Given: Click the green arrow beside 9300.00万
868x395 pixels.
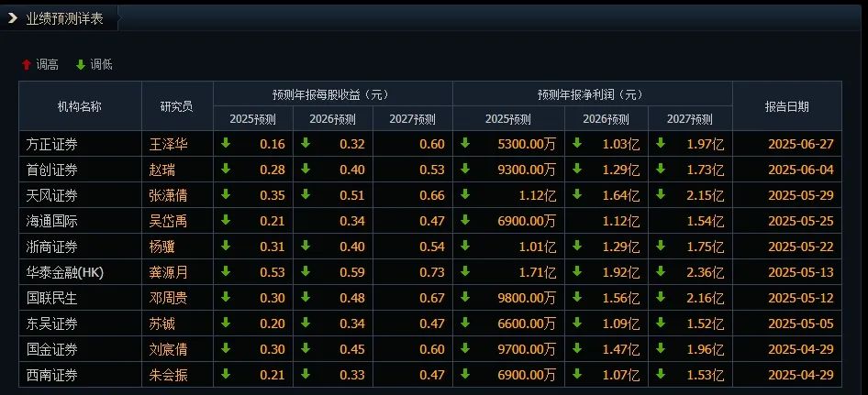Looking at the screenshot, I should 465,169.
